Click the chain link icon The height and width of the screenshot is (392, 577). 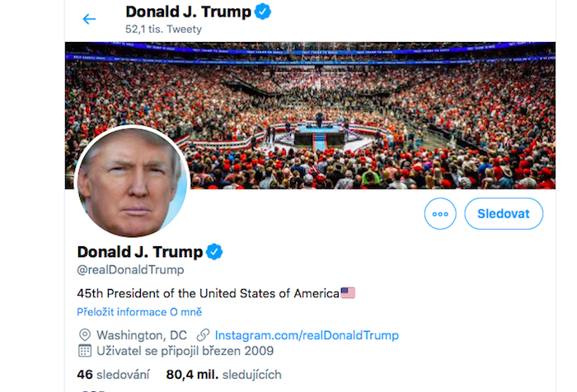tap(203, 335)
